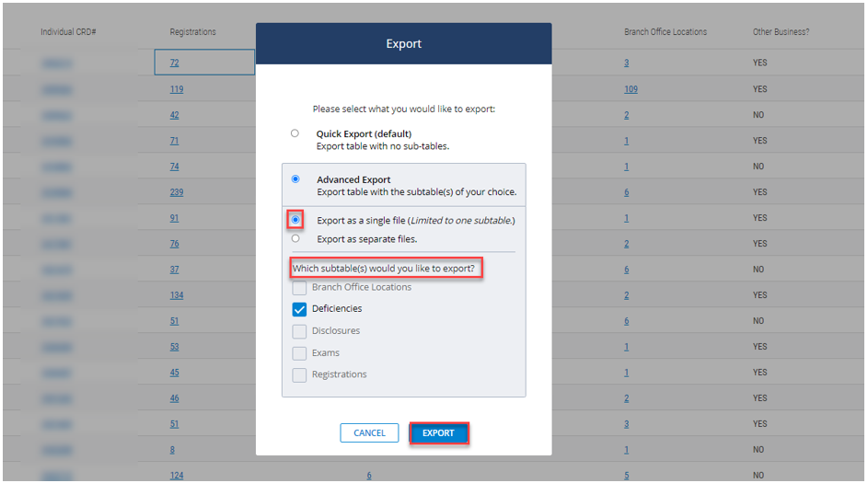
Task: Check the Registrations subtable checkbox
Action: tap(299, 375)
